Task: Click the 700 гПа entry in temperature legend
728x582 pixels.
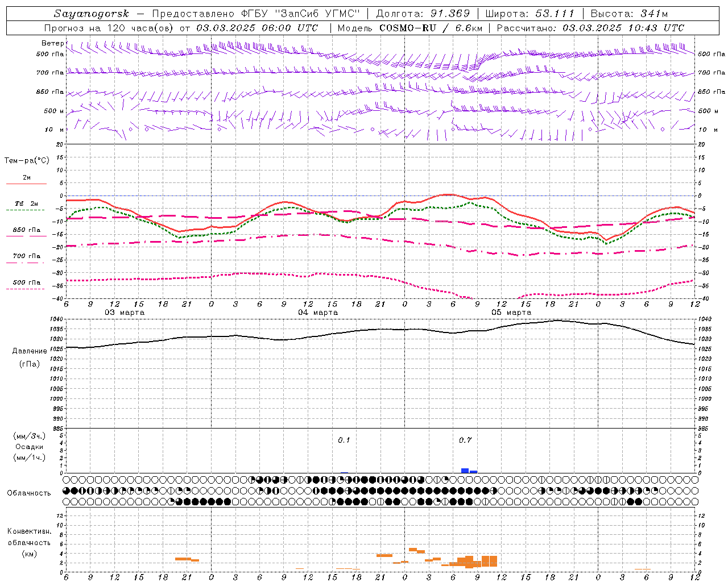Action: point(27,256)
